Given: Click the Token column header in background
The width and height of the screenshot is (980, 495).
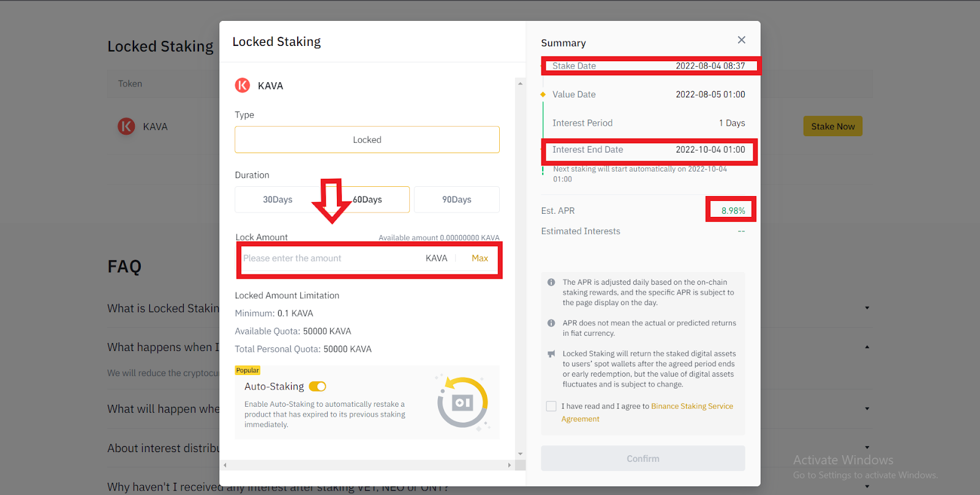Looking at the screenshot, I should click(x=130, y=84).
